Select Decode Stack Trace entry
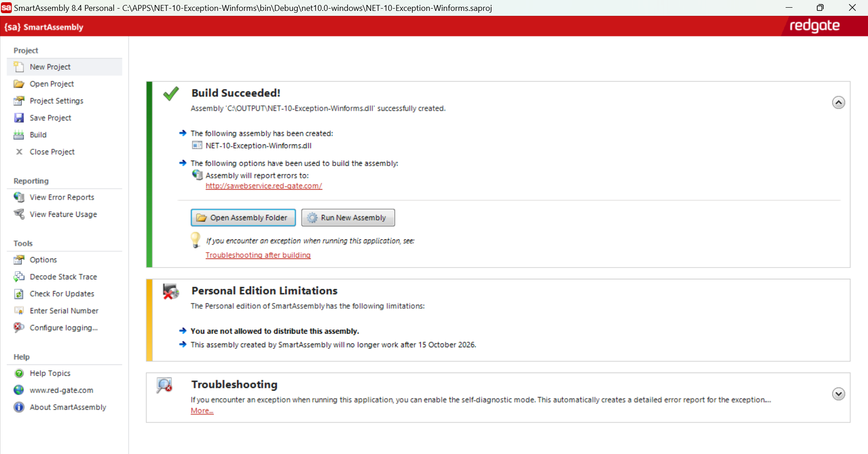Image resolution: width=868 pixels, height=454 pixels. click(65, 277)
